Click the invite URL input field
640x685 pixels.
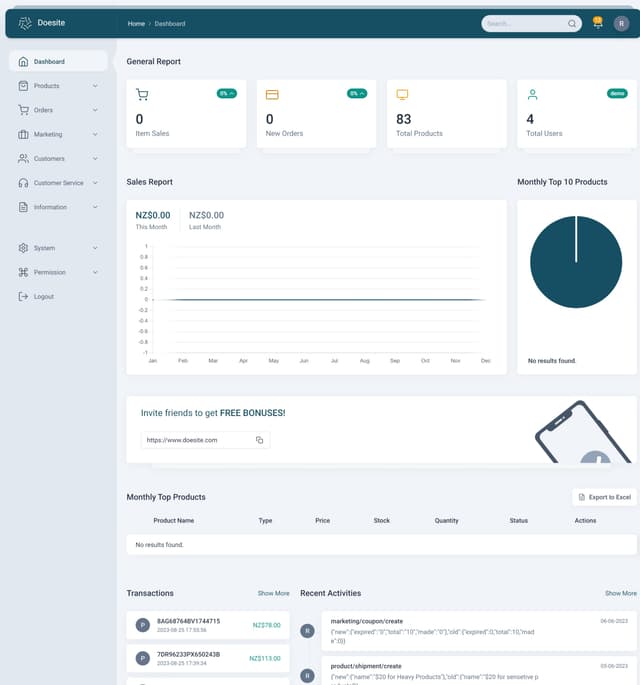(195, 440)
